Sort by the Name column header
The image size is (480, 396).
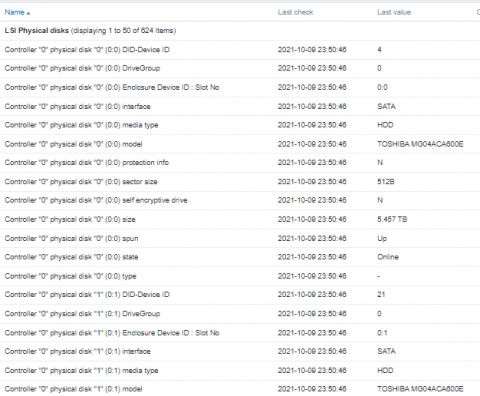tap(15, 12)
